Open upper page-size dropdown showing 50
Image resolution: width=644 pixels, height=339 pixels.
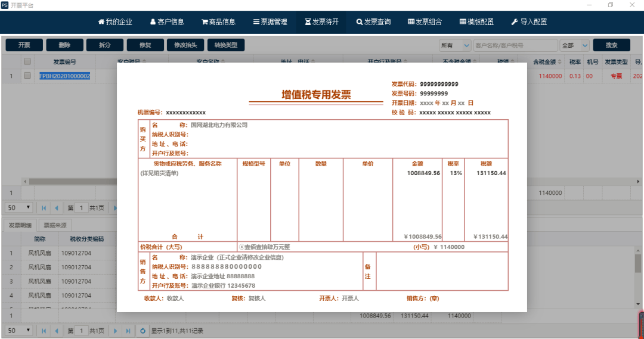[x=18, y=208]
